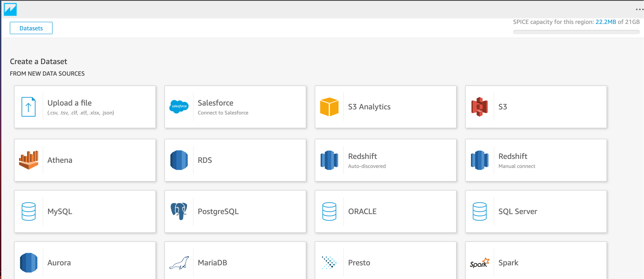
Task: Select the RDS label text
Action: tap(205, 160)
